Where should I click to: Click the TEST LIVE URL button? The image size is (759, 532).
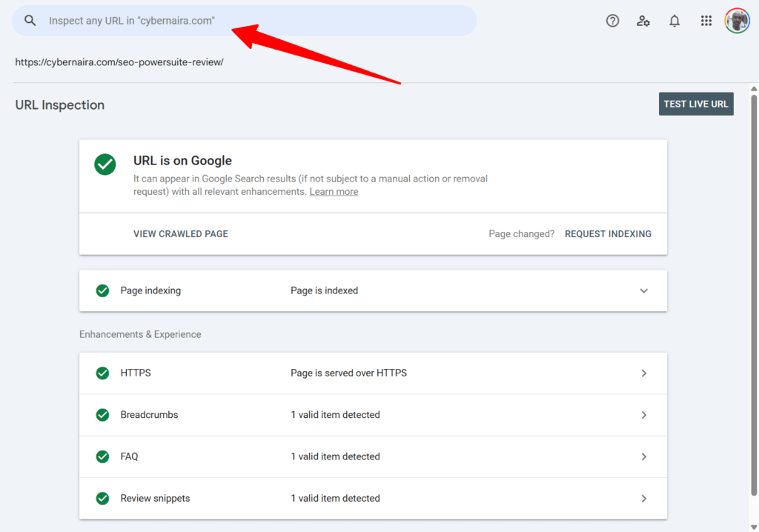coord(695,104)
